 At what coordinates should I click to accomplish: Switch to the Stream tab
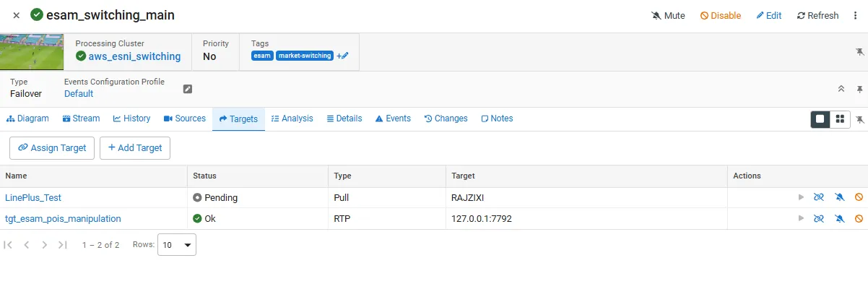81,119
